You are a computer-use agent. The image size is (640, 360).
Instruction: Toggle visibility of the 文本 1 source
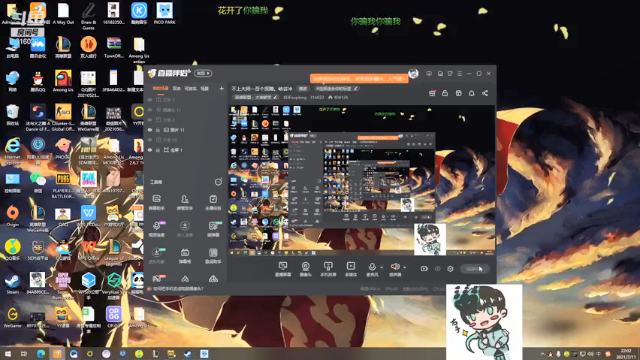(x=150, y=100)
